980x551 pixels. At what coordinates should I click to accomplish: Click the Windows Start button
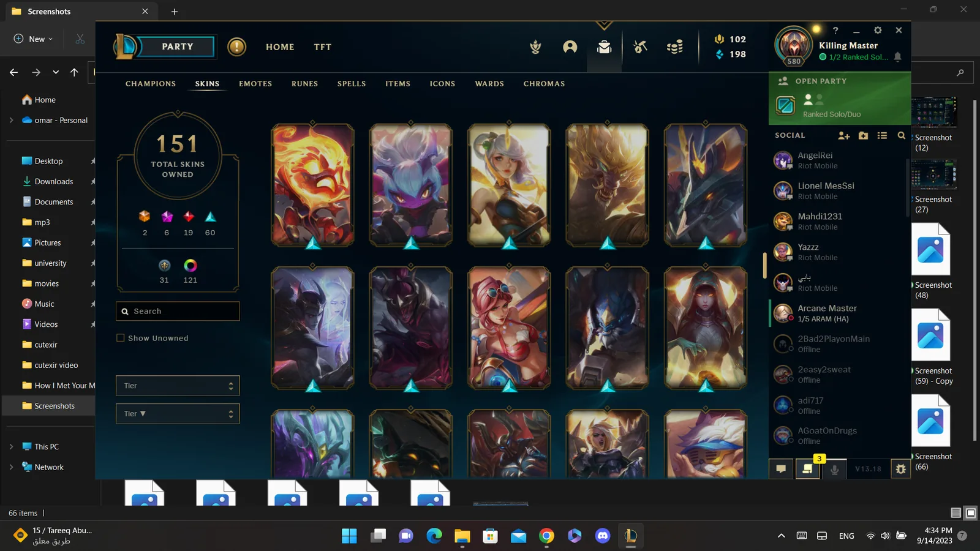click(x=349, y=536)
